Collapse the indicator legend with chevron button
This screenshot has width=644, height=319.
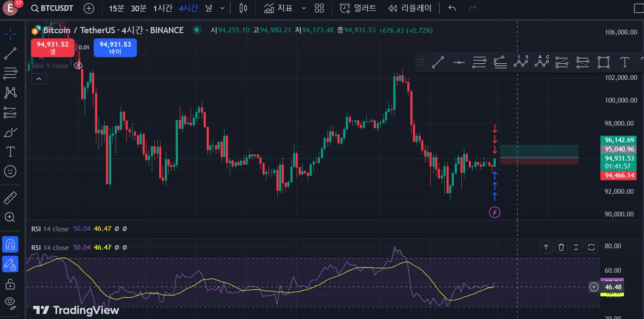pos(39,79)
